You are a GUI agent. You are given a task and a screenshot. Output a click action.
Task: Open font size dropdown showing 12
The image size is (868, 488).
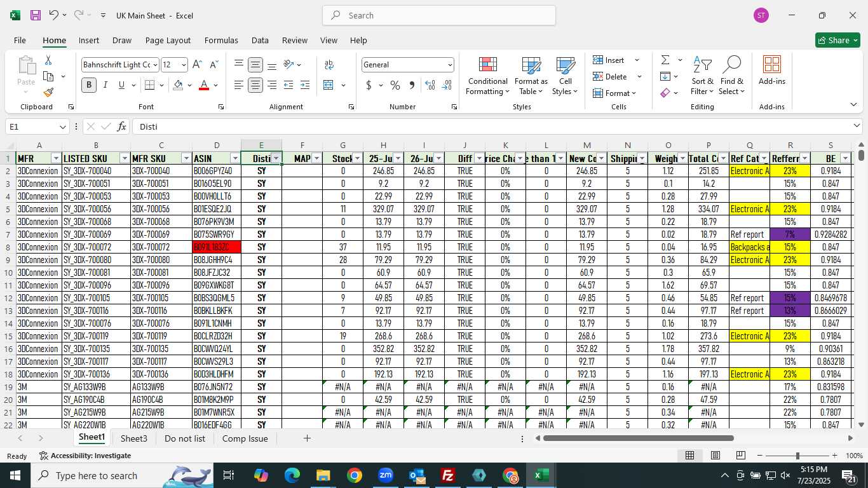point(184,65)
